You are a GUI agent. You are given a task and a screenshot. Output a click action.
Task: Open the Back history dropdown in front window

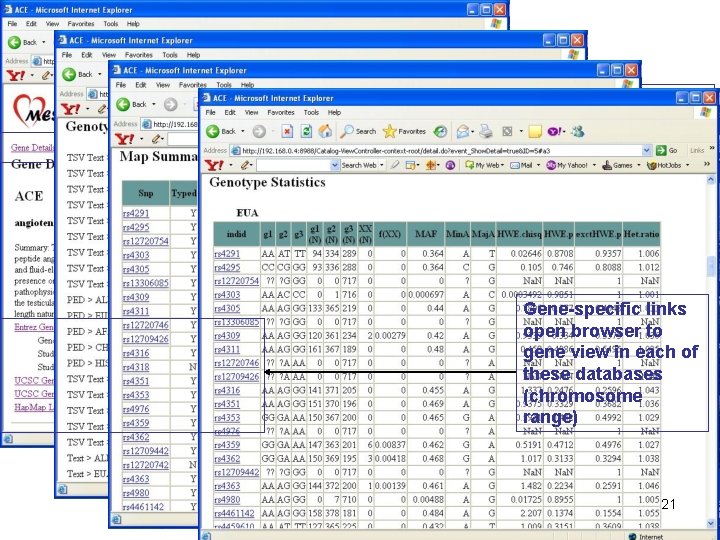tap(243, 131)
